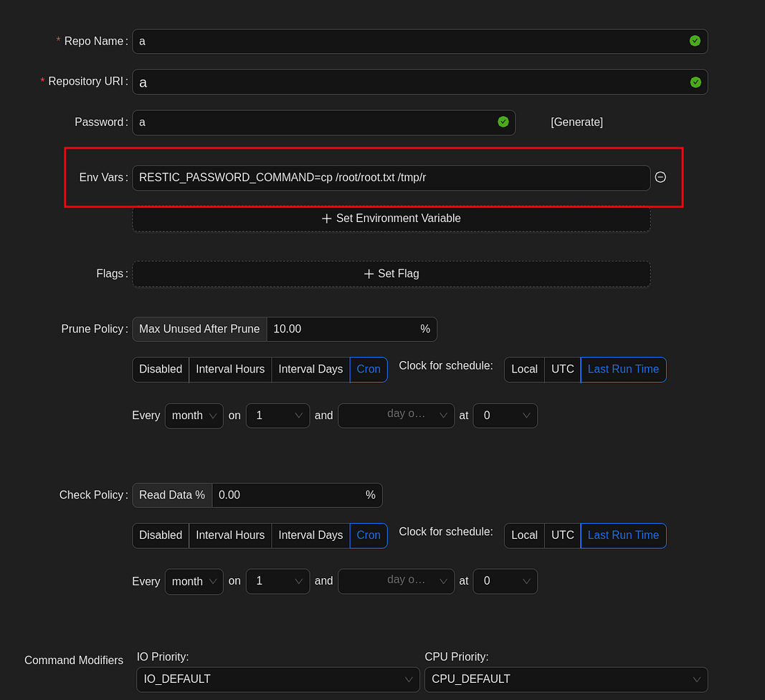
Task: Open the IO Priority dropdown
Action: click(278, 679)
